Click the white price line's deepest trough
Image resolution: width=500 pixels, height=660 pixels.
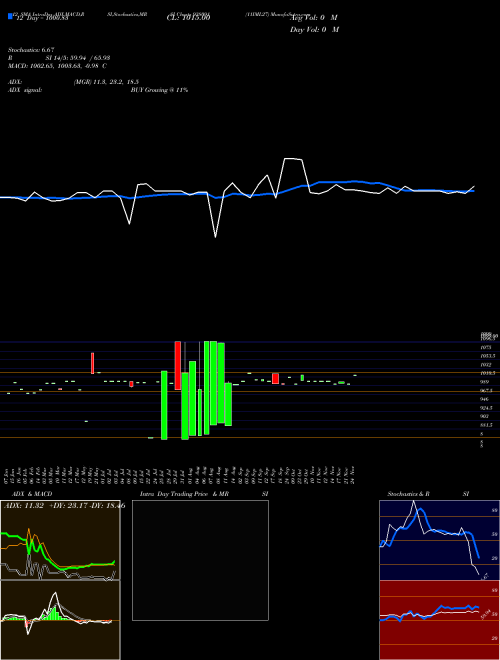[215, 237]
